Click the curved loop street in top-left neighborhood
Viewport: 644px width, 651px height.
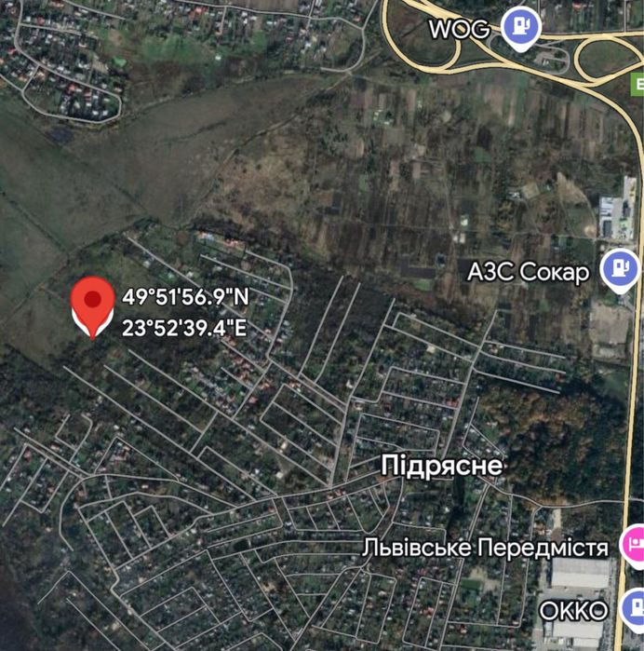point(71,102)
